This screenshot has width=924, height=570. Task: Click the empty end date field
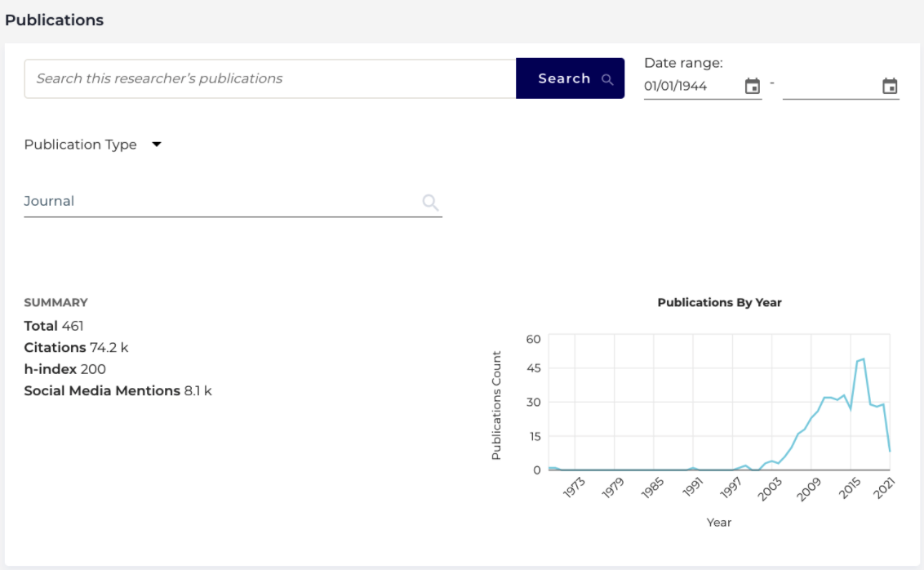click(831, 86)
